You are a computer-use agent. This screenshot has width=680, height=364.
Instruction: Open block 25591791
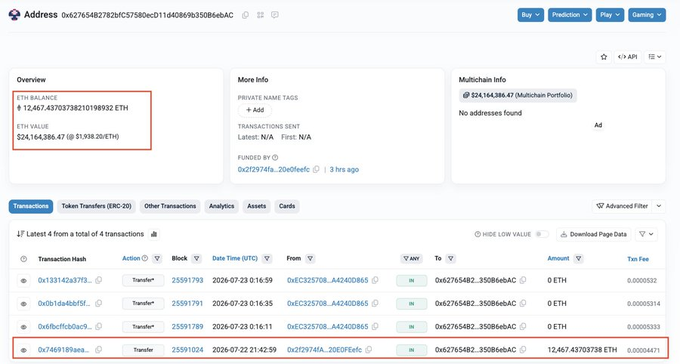point(187,303)
